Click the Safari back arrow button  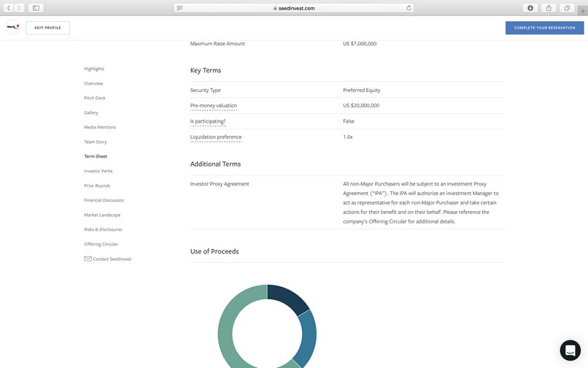[x=9, y=8]
